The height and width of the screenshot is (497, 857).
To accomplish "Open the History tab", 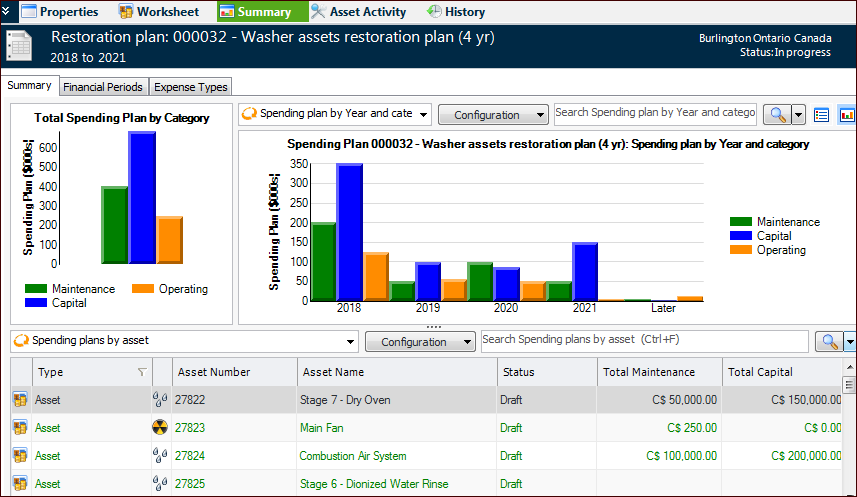I will (x=456, y=12).
